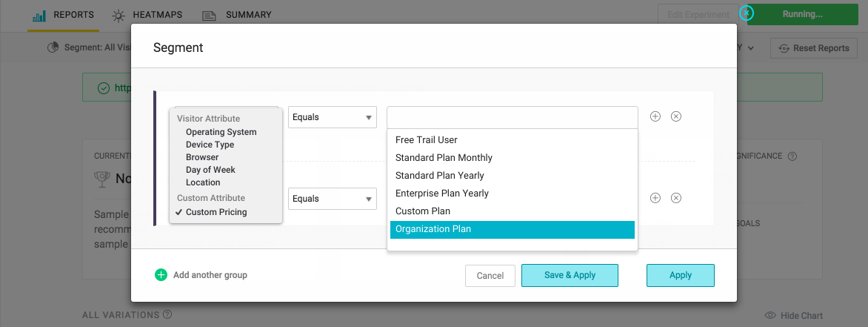This screenshot has width=868, height=327.
Task: Click the add condition plus icon in first row
Action: (x=655, y=116)
